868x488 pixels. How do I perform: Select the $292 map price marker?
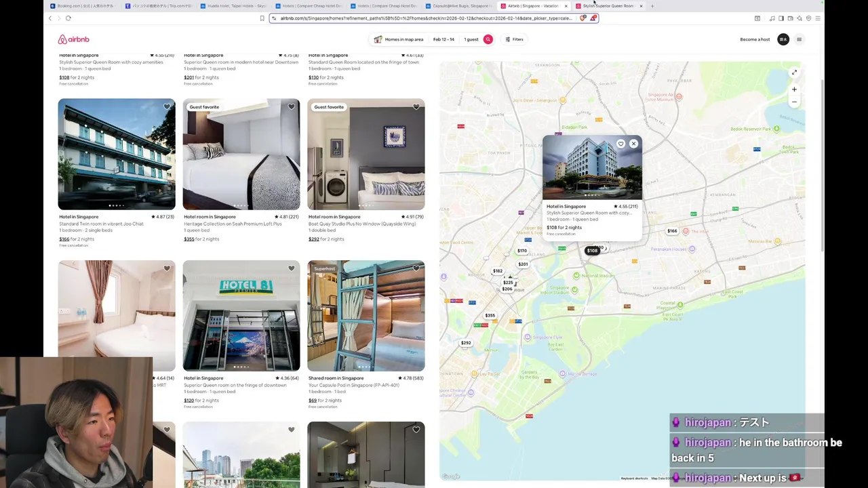click(466, 343)
